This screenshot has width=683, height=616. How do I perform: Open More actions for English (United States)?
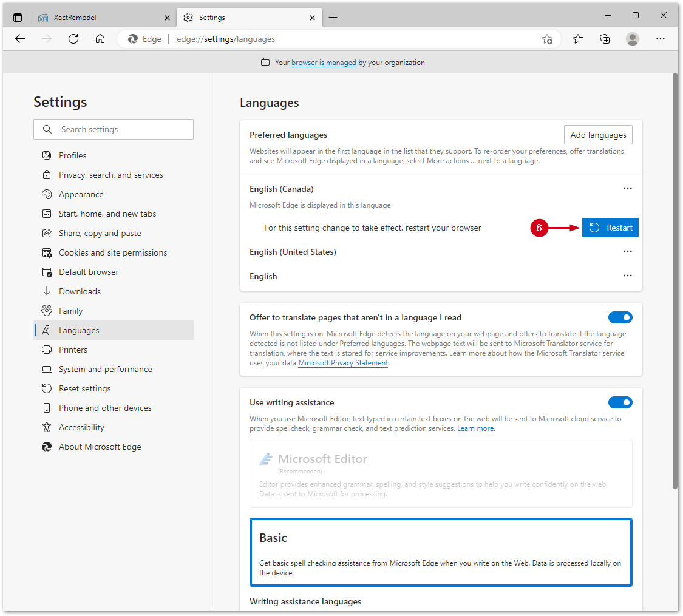[628, 251]
